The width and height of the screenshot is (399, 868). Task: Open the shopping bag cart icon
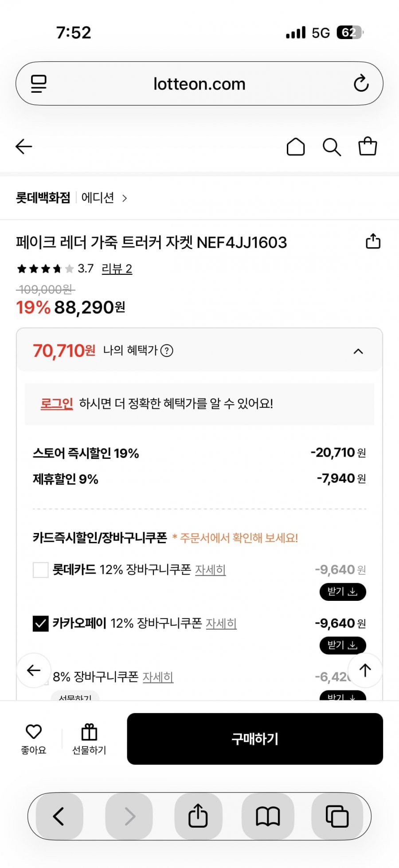[x=368, y=146]
